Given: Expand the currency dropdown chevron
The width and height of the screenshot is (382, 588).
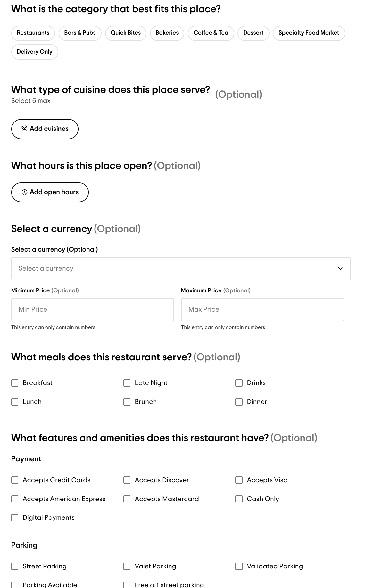Looking at the screenshot, I should [340, 269].
